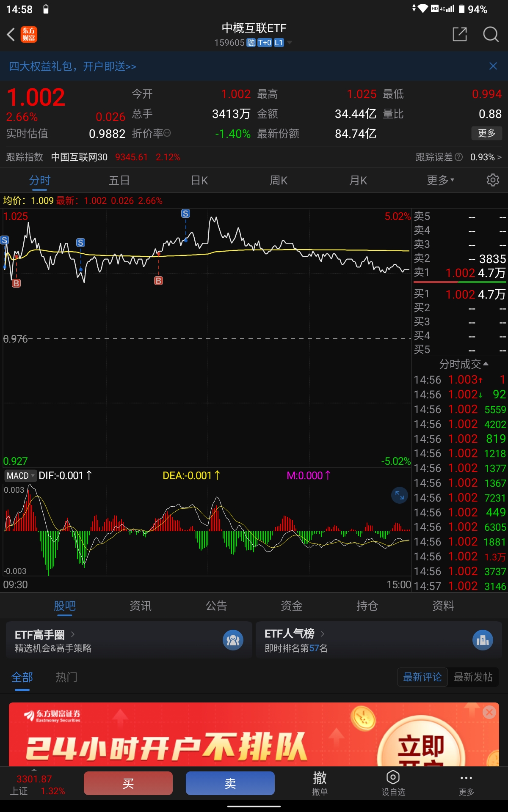Screen dimensions: 508x812
Task: Tap the Eastmoney orange logo icon
Action: (x=29, y=34)
